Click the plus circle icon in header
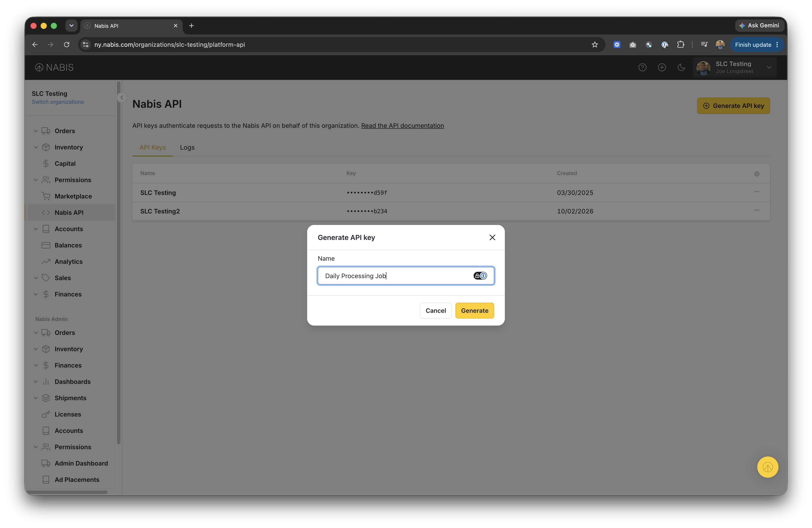 [662, 67]
